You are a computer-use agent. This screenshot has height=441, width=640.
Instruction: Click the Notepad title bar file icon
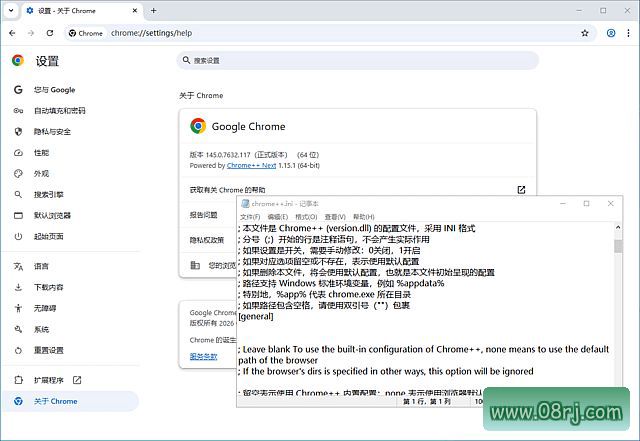tap(245, 203)
